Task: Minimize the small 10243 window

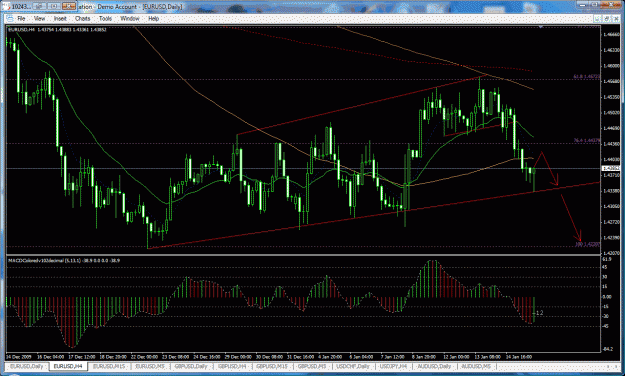Action: 39,6
